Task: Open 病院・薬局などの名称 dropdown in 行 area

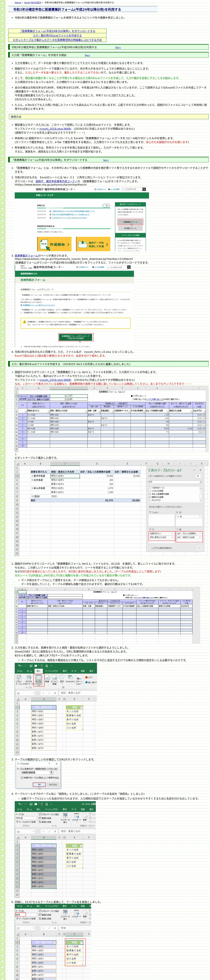Action: tap(172, 537)
